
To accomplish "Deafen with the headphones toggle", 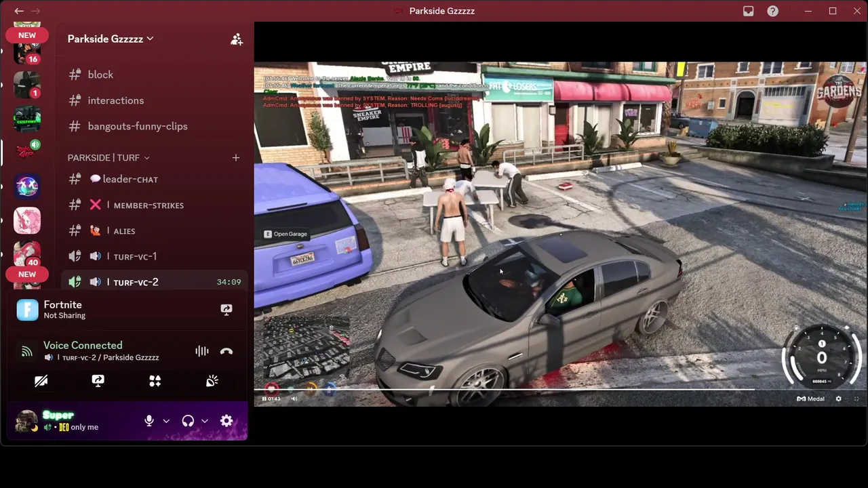I will tap(188, 421).
